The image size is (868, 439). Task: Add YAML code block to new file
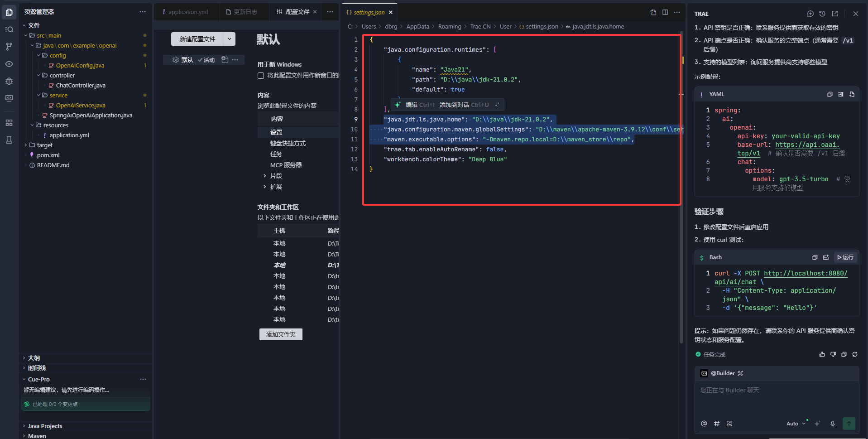click(852, 94)
